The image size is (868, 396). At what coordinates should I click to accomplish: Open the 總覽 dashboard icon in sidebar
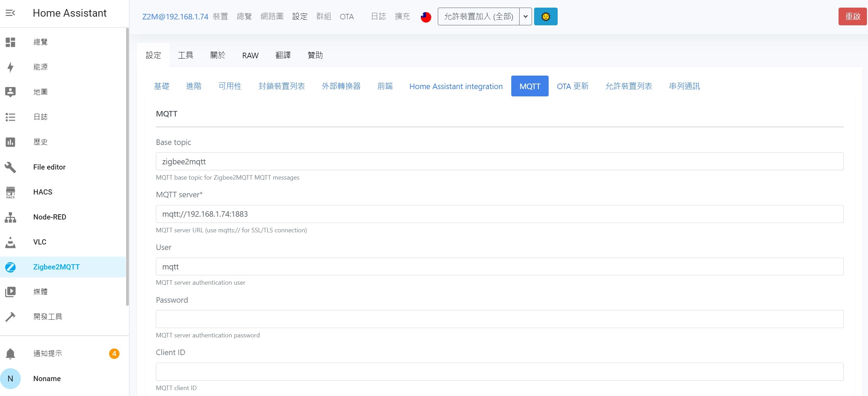pos(10,42)
